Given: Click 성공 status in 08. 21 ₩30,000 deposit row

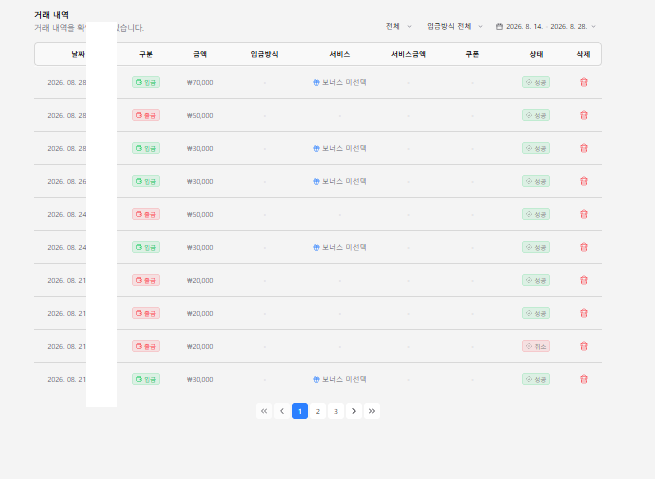Looking at the screenshot, I should (536, 379).
